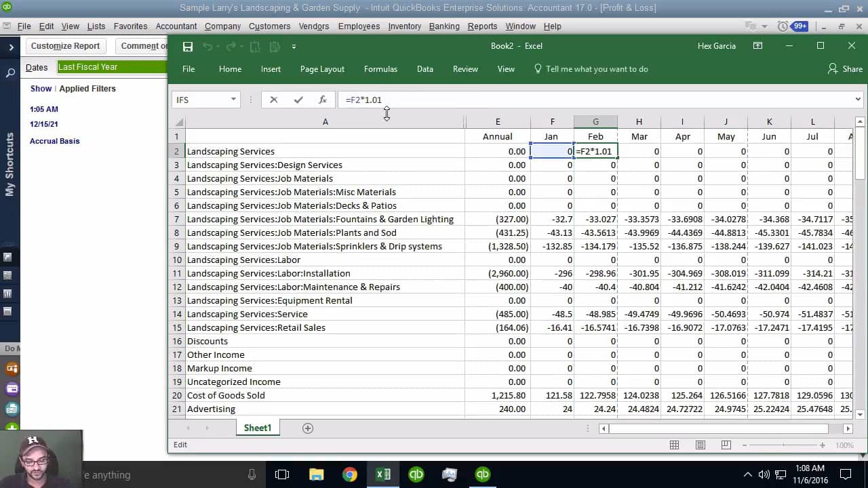This screenshot has width=868, height=488.
Task: Cancel the formula entry with X
Action: [x=273, y=100]
